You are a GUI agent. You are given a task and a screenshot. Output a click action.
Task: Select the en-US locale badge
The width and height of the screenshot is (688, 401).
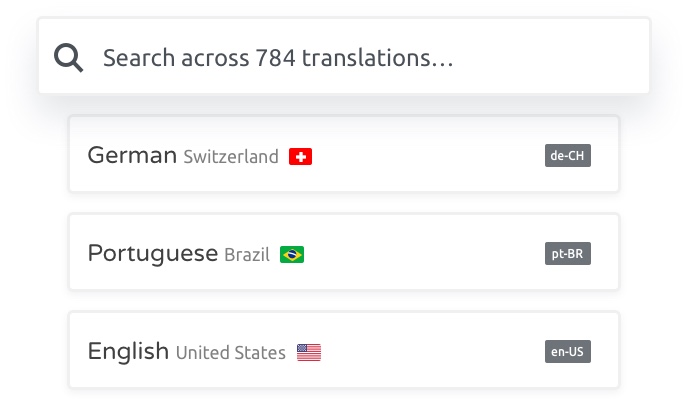coord(568,351)
